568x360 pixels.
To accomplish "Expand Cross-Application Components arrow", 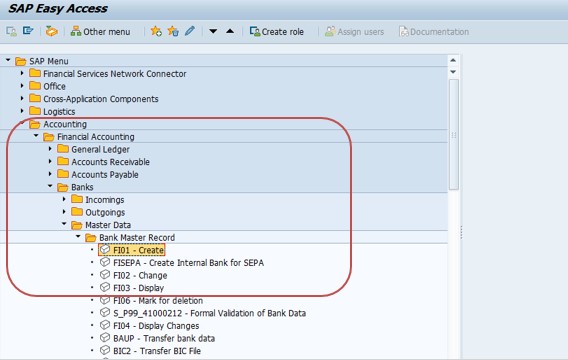I will coord(22,98).
